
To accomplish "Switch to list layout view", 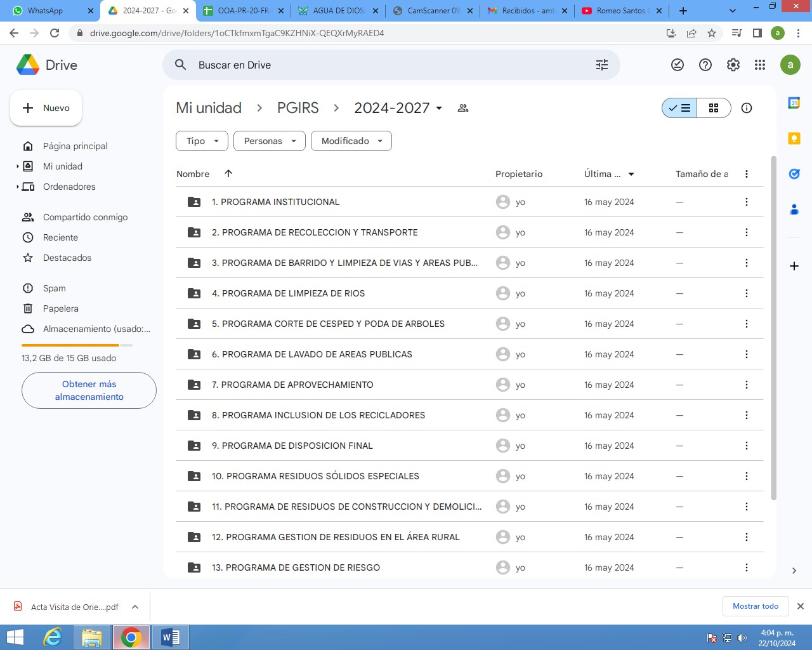I will pos(679,108).
